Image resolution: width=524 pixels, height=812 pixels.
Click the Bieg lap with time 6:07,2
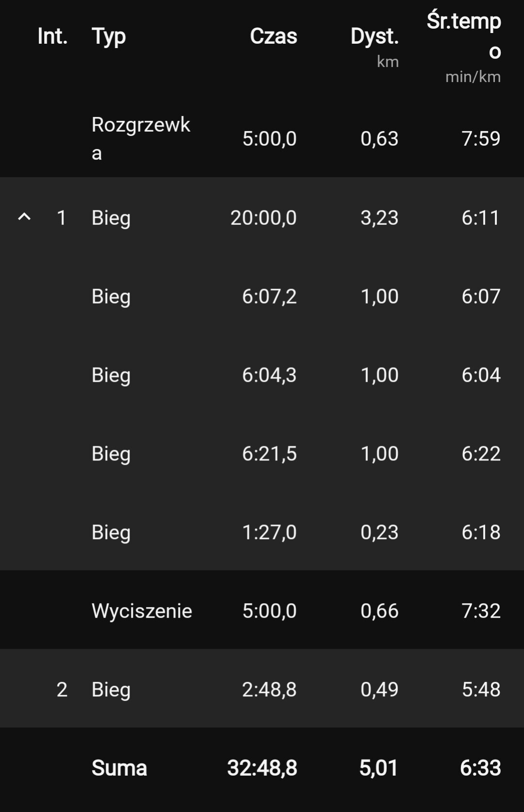pos(111,296)
